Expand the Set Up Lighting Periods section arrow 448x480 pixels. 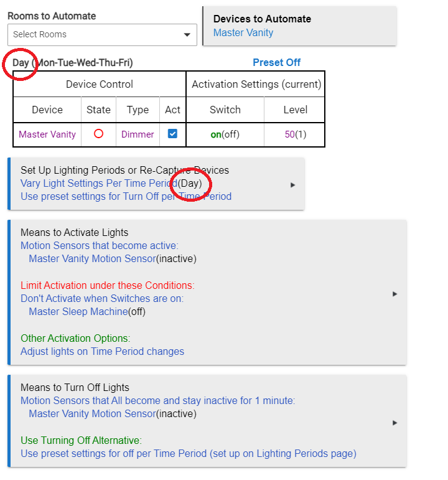tap(293, 185)
